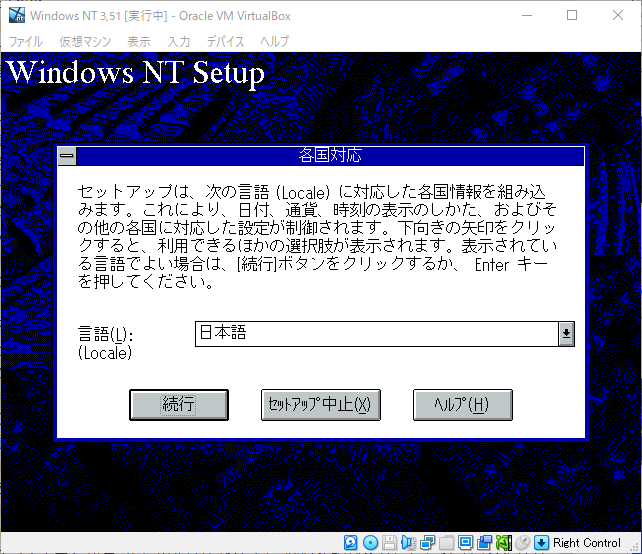Click the audio status icon

[408, 543]
